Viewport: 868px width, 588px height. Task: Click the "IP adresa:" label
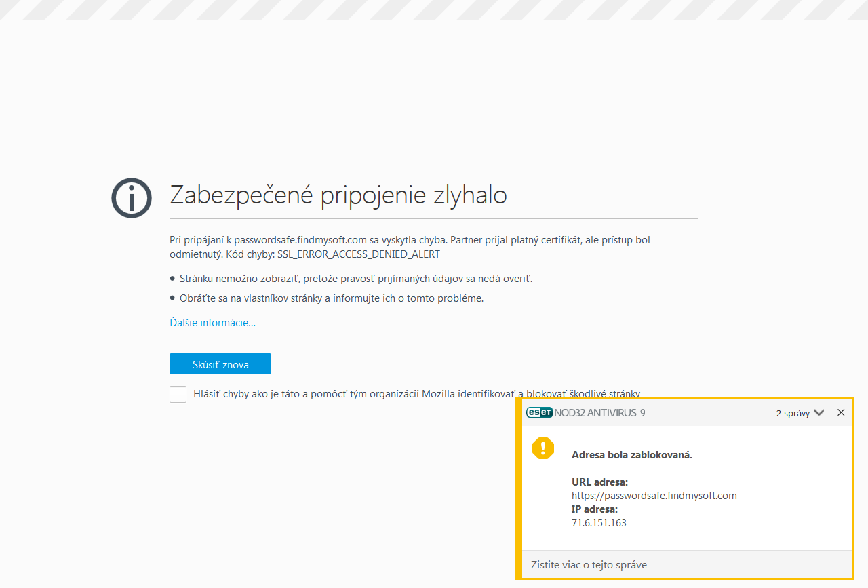(595, 509)
